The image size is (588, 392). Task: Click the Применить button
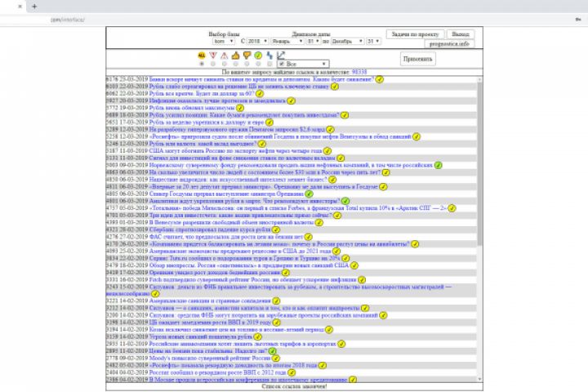418,59
